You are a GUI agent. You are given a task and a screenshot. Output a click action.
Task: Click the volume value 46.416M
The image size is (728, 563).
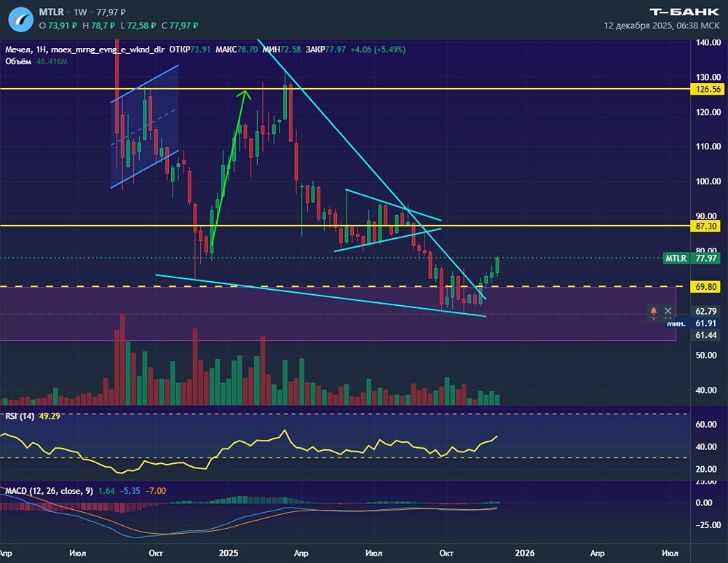(52, 61)
